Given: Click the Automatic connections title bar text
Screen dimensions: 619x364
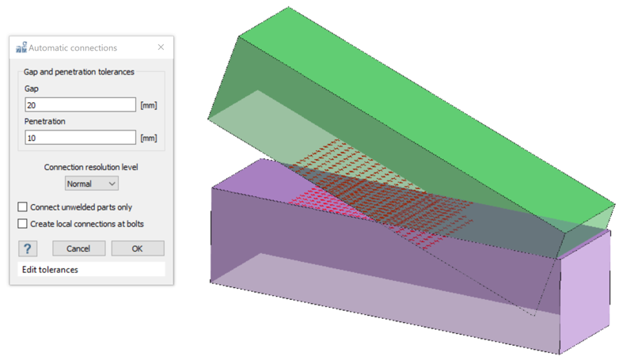Looking at the screenshot, I should [x=73, y=47].
